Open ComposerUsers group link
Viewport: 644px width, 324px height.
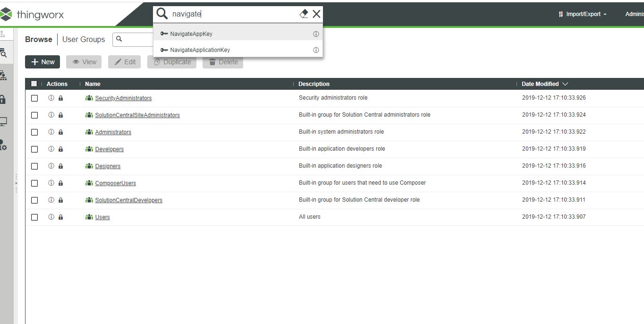coord(116,183)
